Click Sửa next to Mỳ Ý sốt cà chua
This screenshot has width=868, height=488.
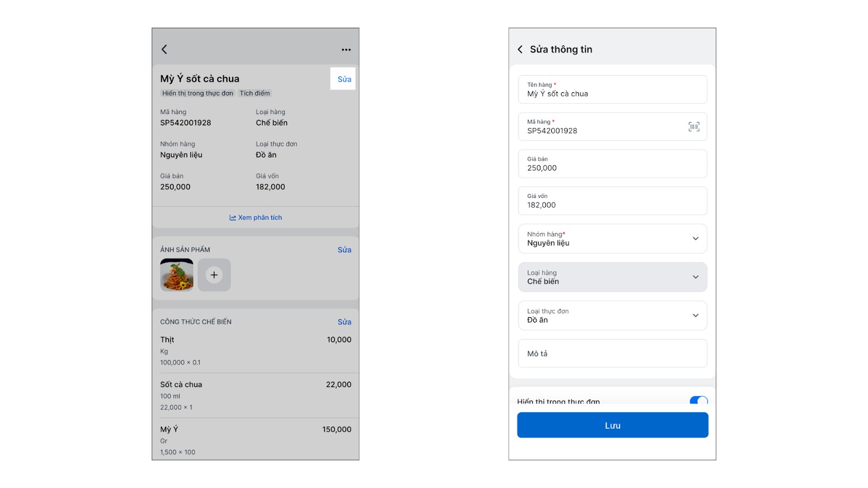coord(344,79)
